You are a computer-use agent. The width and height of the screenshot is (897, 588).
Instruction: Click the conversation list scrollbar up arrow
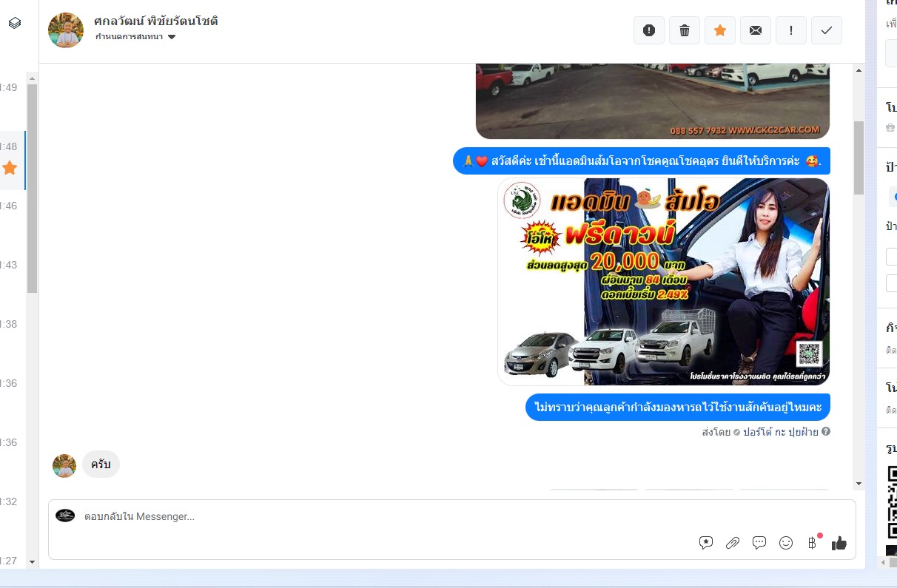[x=32, y=78]
